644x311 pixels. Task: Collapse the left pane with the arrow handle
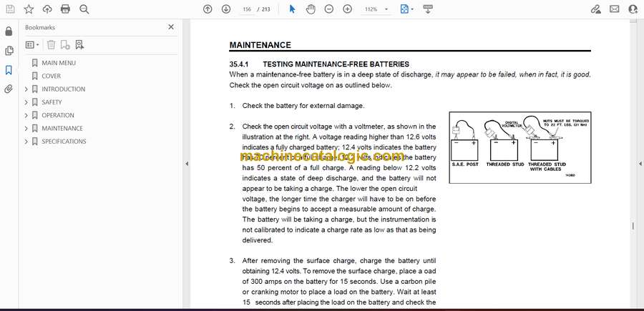(x=187, y=164)
